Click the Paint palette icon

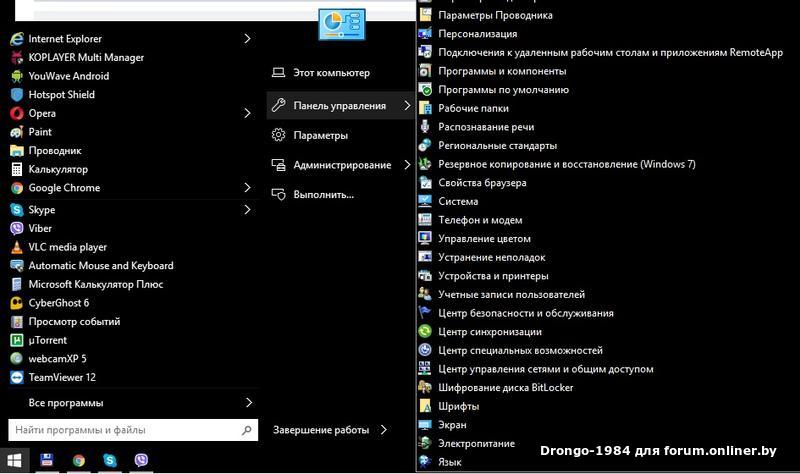click(x=17, y=132)
